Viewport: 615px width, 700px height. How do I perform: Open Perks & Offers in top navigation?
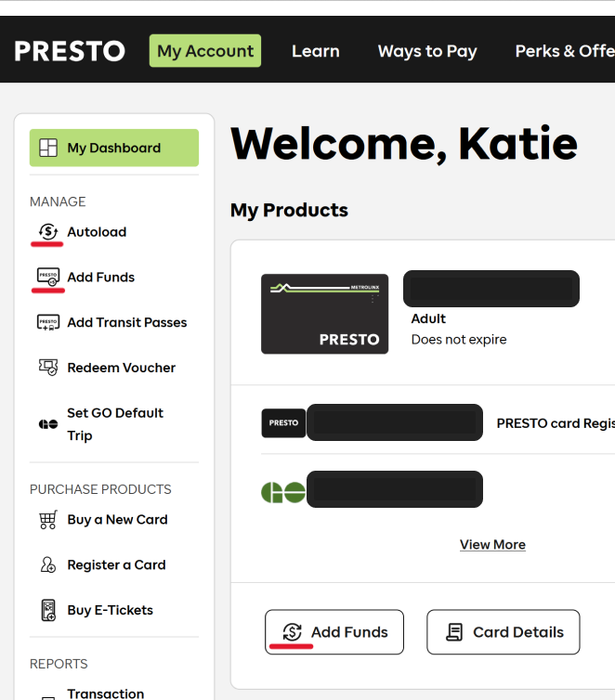[x=565, y=51]
